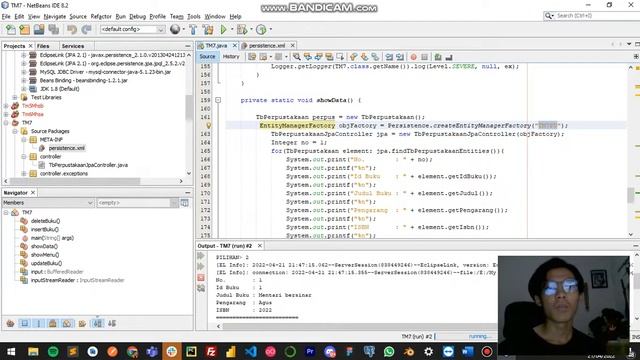Toggle Show Fields filter in Navigator
640x360 pixels.
tap(24, 324)
